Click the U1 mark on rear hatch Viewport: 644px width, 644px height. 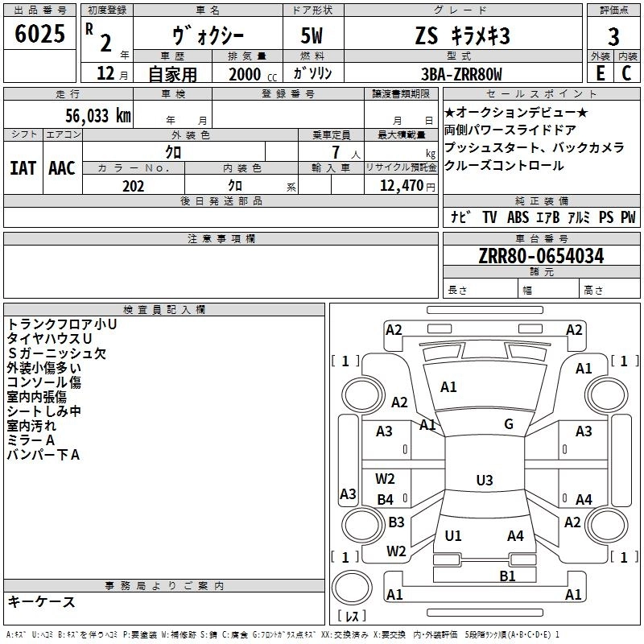[453, 535]
